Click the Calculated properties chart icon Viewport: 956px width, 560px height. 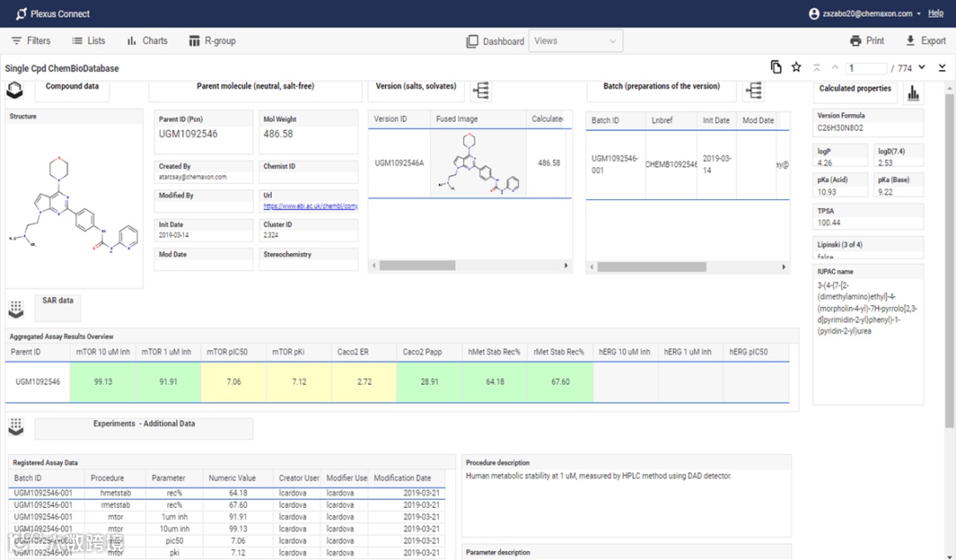[x=913, y=92]
